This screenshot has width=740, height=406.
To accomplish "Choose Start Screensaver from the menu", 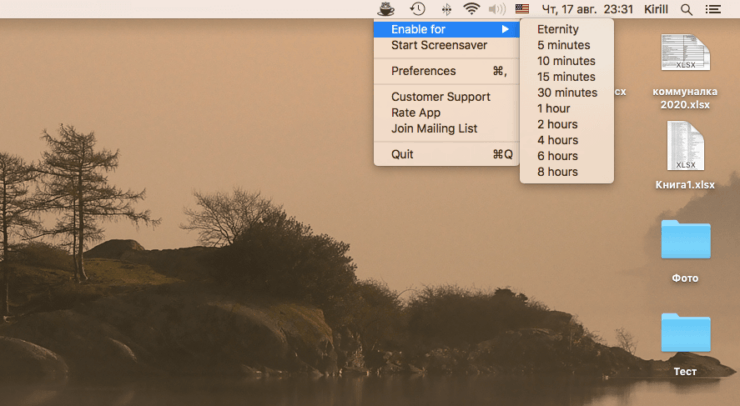I will (x=439, y=45).
